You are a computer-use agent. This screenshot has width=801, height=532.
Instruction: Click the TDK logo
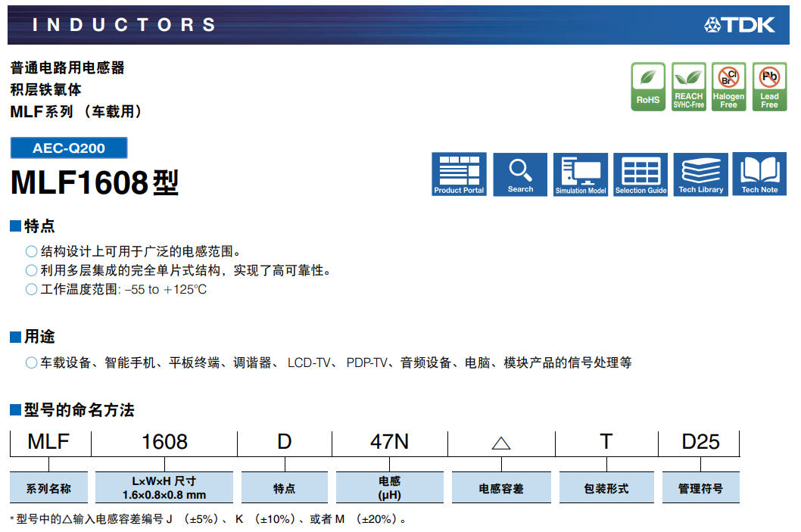[740, 24]
